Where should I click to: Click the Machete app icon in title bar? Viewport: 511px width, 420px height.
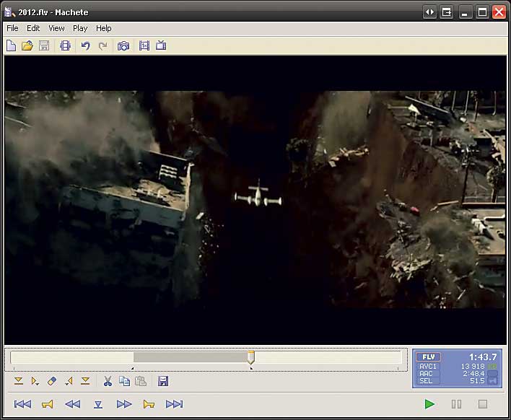(x=10, y=12)
